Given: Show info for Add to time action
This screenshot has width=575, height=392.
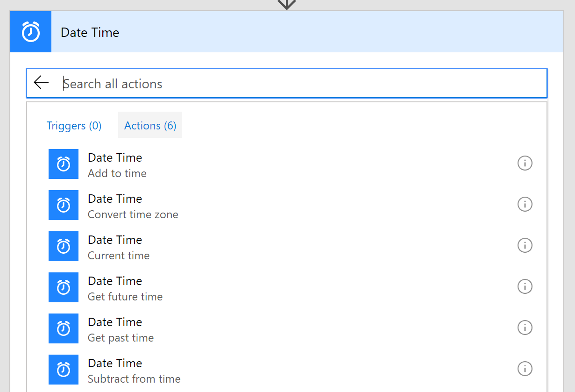Looking at the screenshot, I should coord(525,163).
